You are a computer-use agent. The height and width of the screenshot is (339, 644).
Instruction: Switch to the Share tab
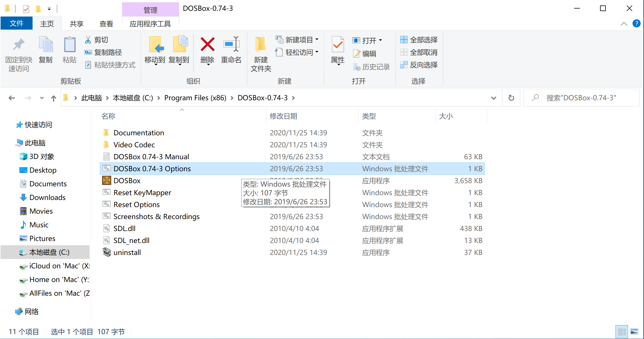[77, 24]
